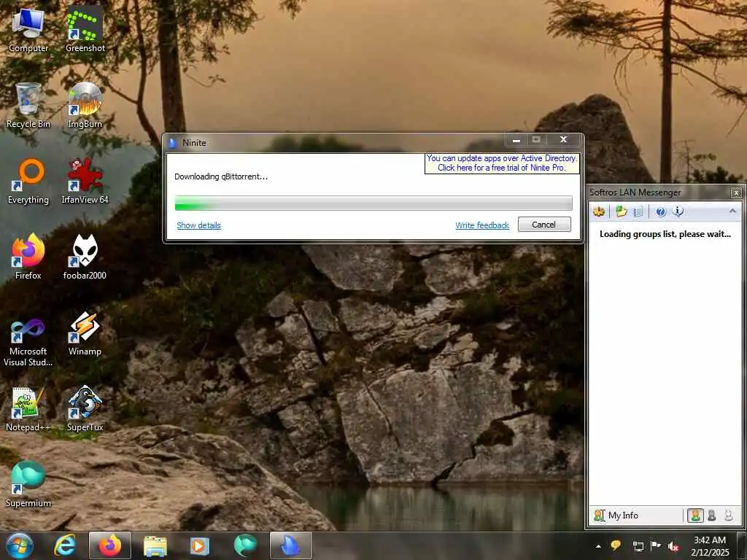Open the Windows Start menu
This screenshot has height=560, width=747.
pyautogui.click(x=20, y=545)
